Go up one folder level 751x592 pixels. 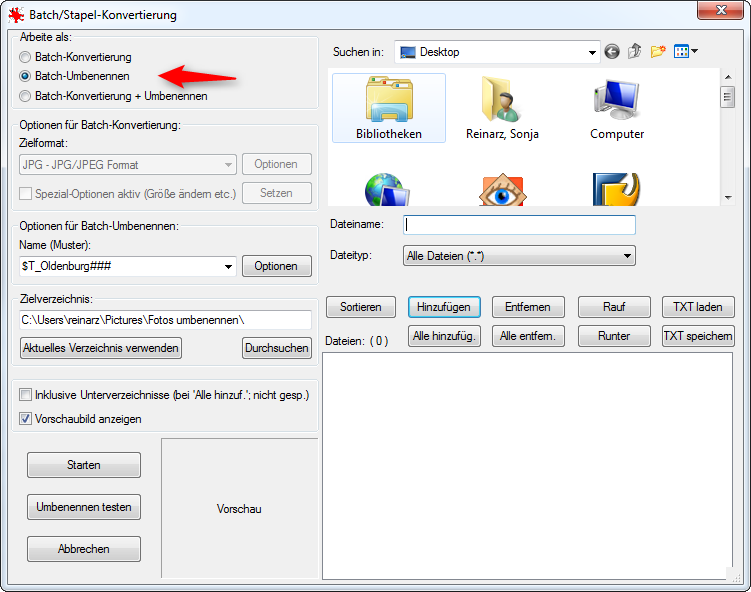[x=635, y=51]
